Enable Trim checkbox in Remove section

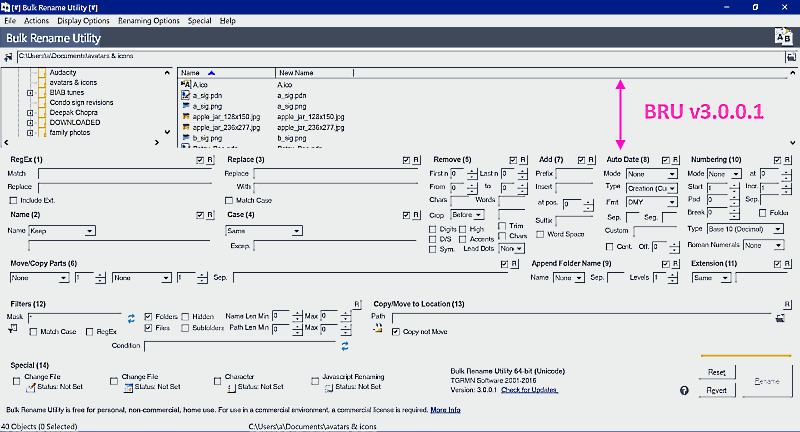point(502,225)
